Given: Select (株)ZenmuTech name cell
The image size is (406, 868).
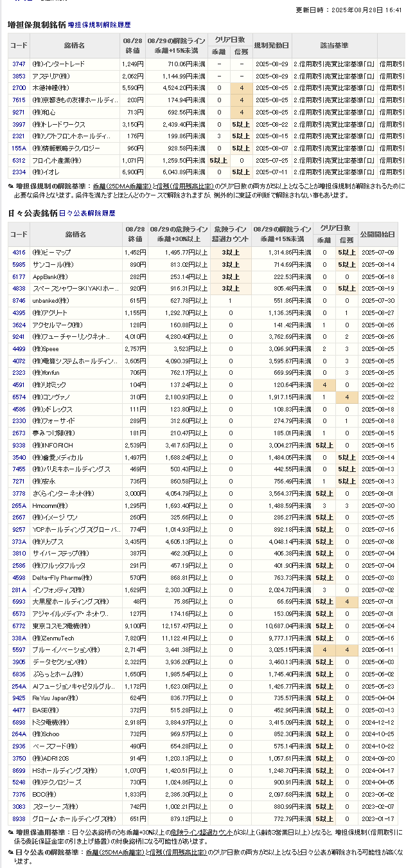Looking at the screenshot, I should 75,638.
